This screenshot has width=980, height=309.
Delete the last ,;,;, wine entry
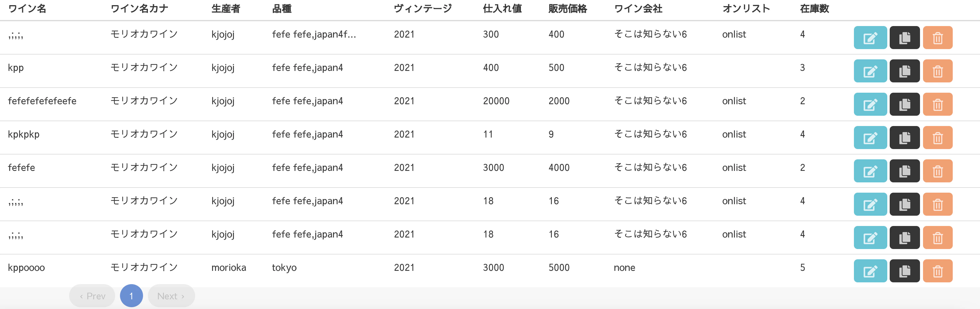938,238
